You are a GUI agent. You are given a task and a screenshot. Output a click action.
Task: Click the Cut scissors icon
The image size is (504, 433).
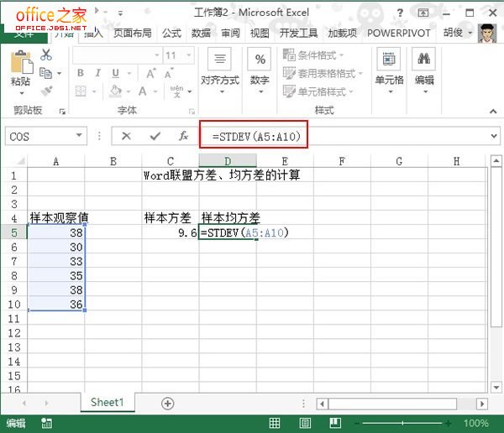pos(46,55)
